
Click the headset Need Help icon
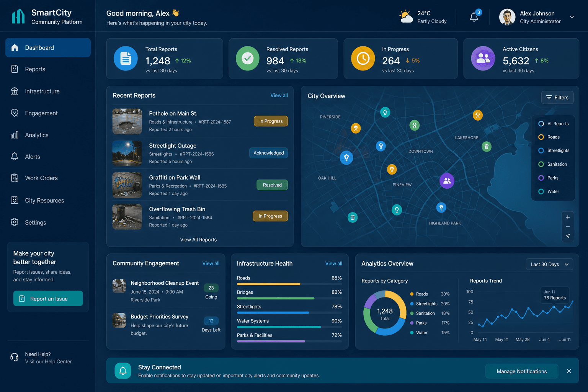(15, 357)
